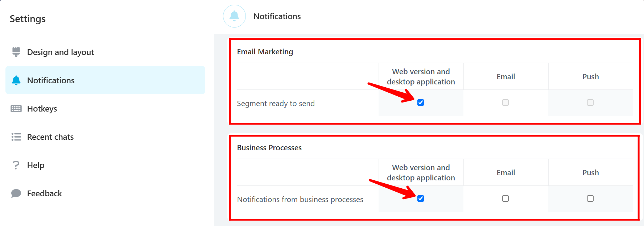Enable Push for Segment ready to send

pyautogui.click(x=590, y=102)
